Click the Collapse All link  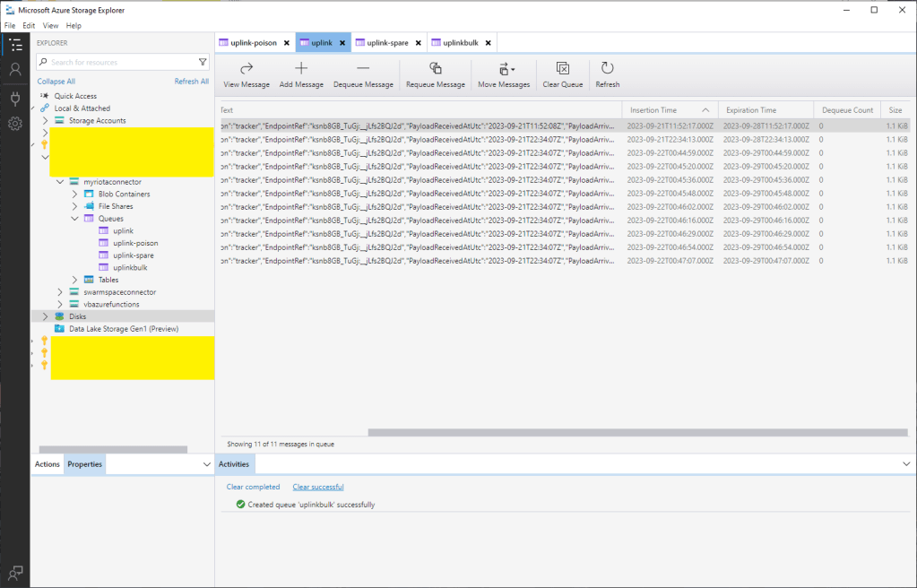56,82
